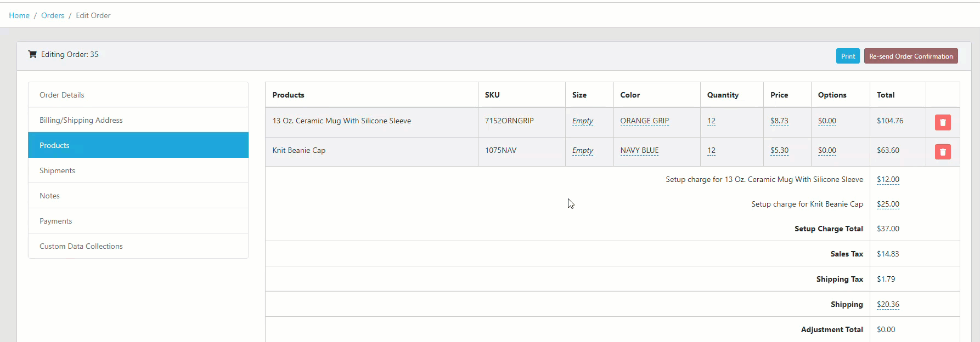Edit the ORANGE GRIP color value
This screenshot has height=342, width=980.
click(644, 121)
